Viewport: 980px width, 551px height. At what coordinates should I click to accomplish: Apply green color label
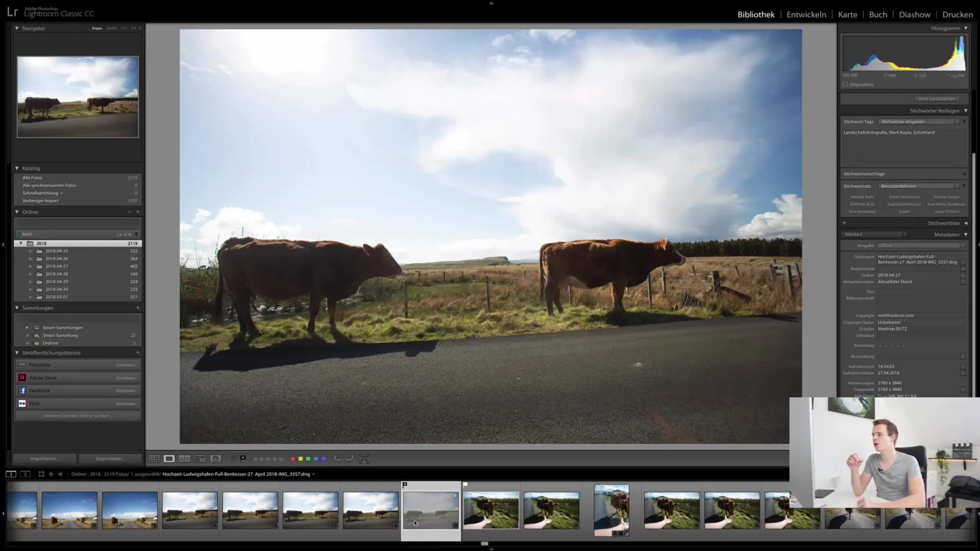point(308,459)
